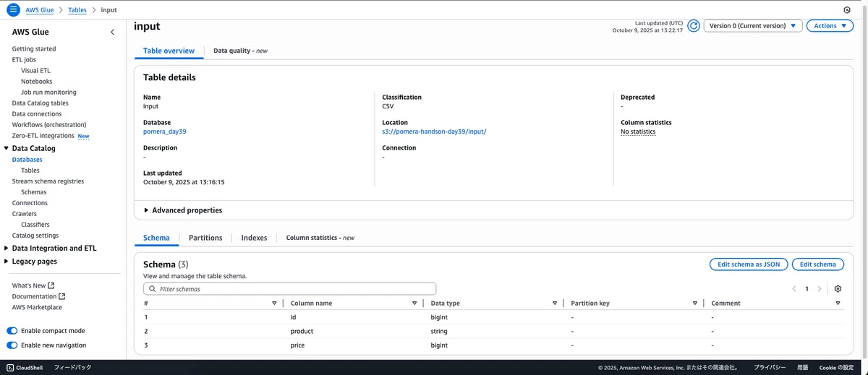Toggle Enable compact mode switch
This screenshot has height=375, width=868.
click(x=12, y=331)
